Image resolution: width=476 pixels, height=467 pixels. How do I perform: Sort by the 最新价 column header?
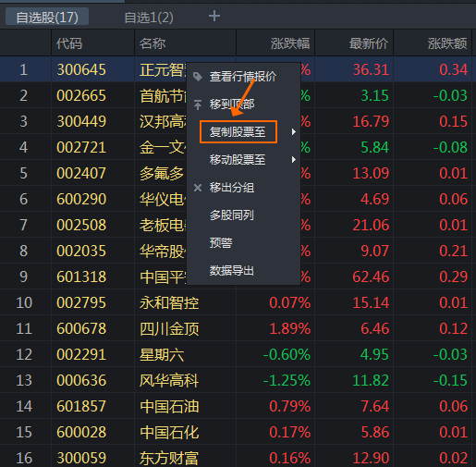(369, 43)
